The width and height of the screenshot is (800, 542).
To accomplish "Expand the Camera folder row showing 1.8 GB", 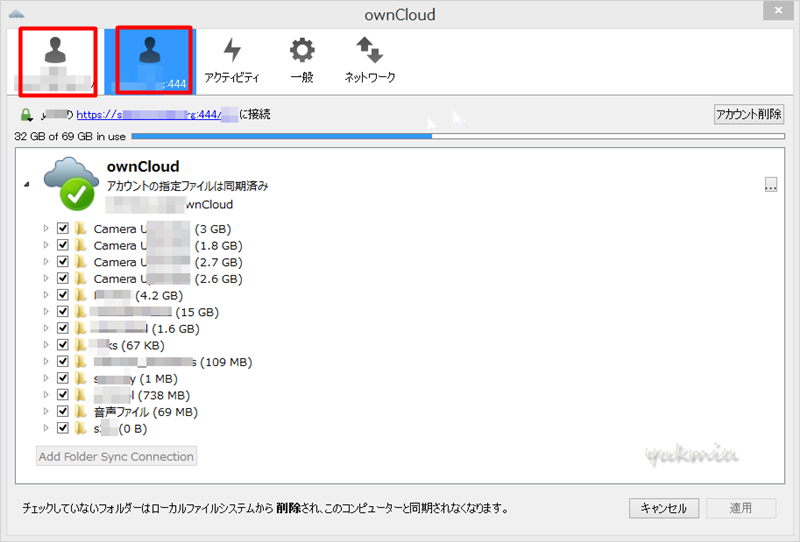I will click(45, 245).
